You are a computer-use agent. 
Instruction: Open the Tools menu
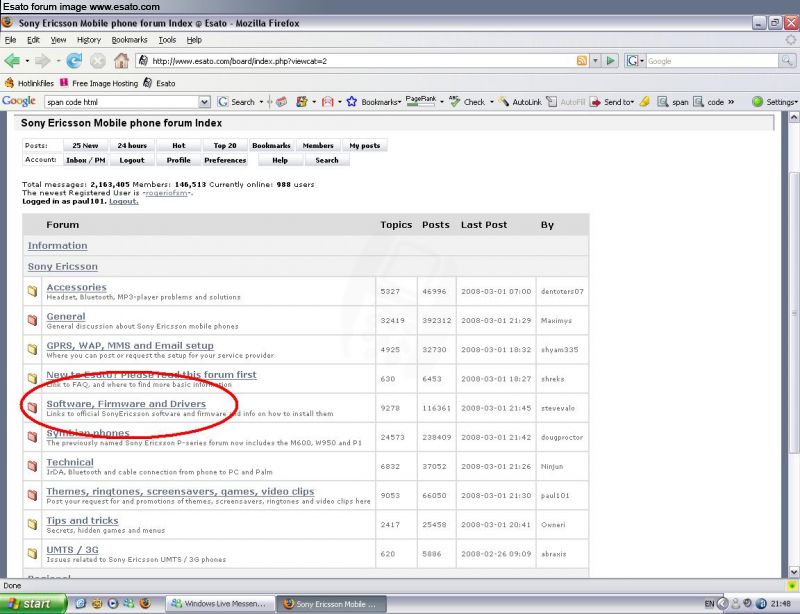point(167,40)
